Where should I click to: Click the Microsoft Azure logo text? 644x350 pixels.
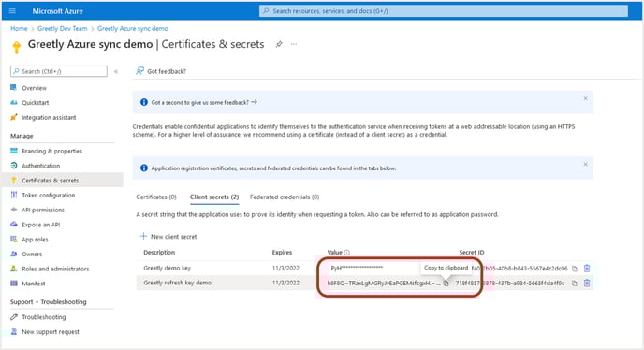coord(57,11)
